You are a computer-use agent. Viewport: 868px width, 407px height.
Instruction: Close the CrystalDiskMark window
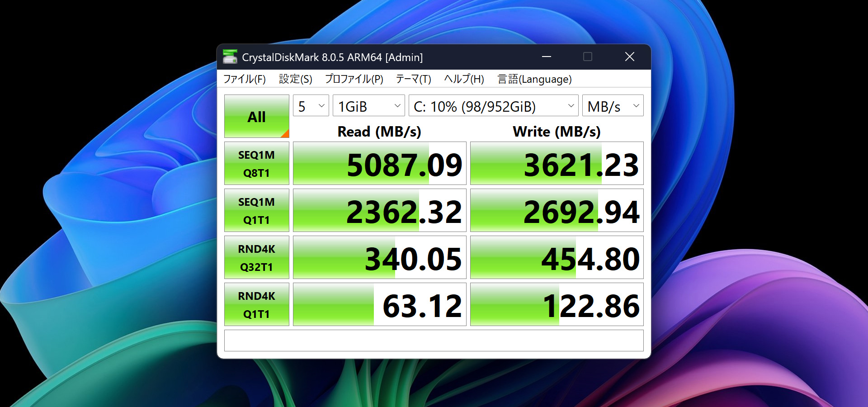tap(630, 57)
